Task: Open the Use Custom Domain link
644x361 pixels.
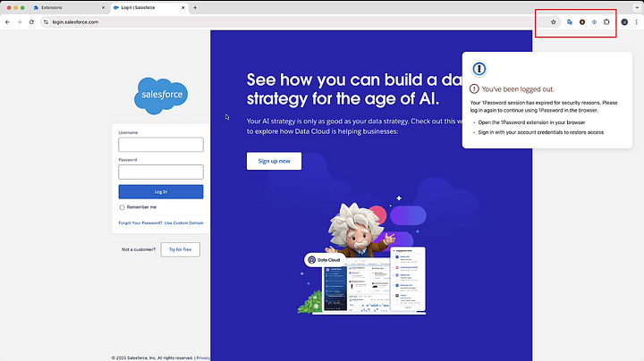Action: pyautogui.click(x=184, y=223)
